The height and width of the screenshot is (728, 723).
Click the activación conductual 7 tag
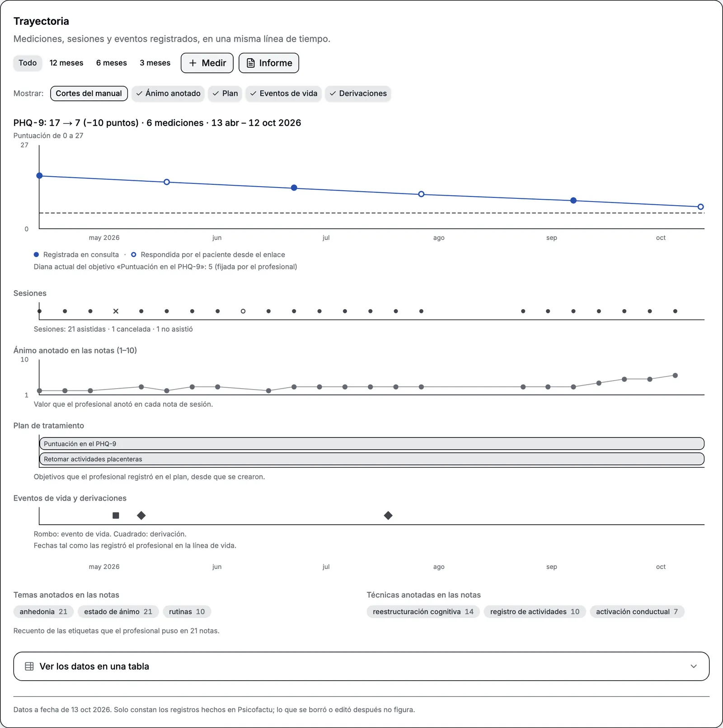click(637, 612)
